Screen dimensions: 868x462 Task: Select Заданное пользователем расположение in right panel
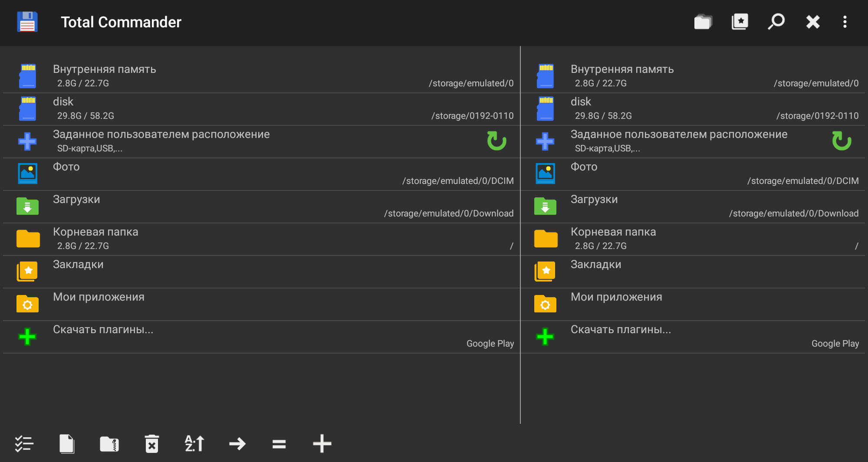tap(679, 134)
